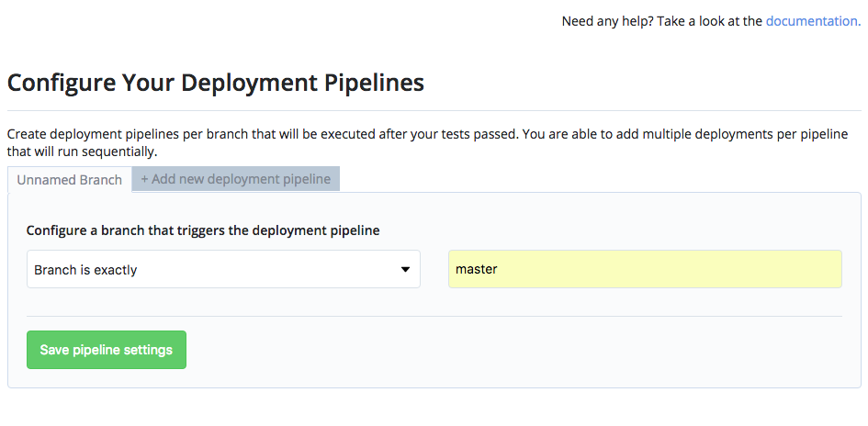Image resolution: width=868 pixels, height=426 pixels.
Task: Click the Configure Your Deployment Pipelines heading
Action: [x=216, y=83]
